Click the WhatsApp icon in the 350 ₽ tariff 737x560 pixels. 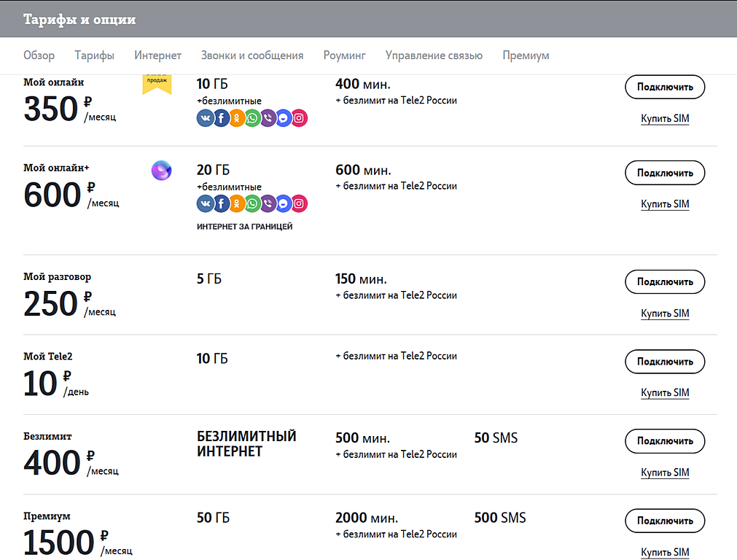click(252, 118)
